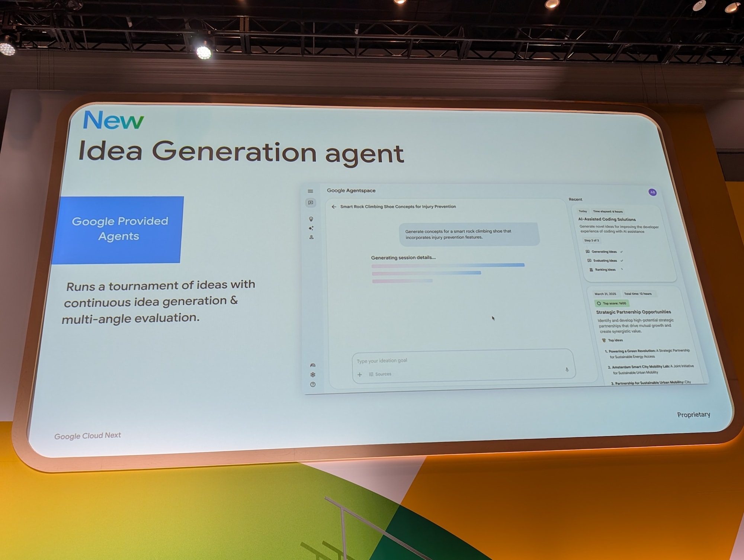Open the person icon in the sidebar

pyautogui.click(x=311, y=237)
